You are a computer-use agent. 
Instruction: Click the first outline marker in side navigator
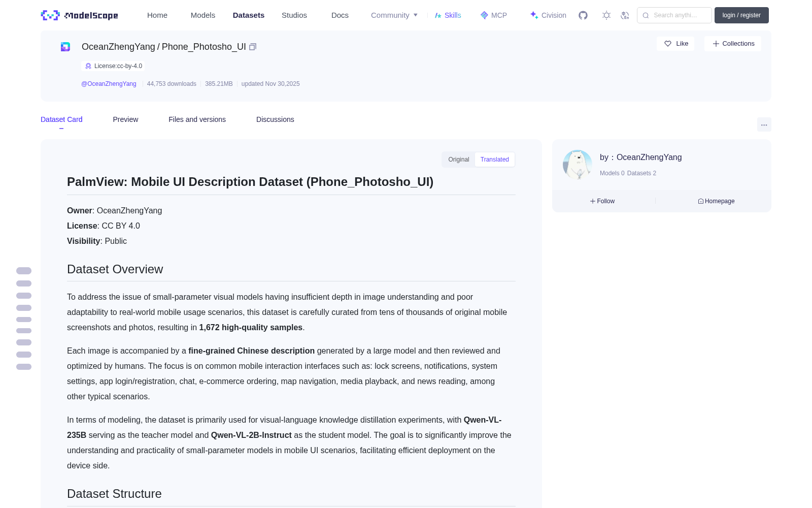tap(24, 271)
